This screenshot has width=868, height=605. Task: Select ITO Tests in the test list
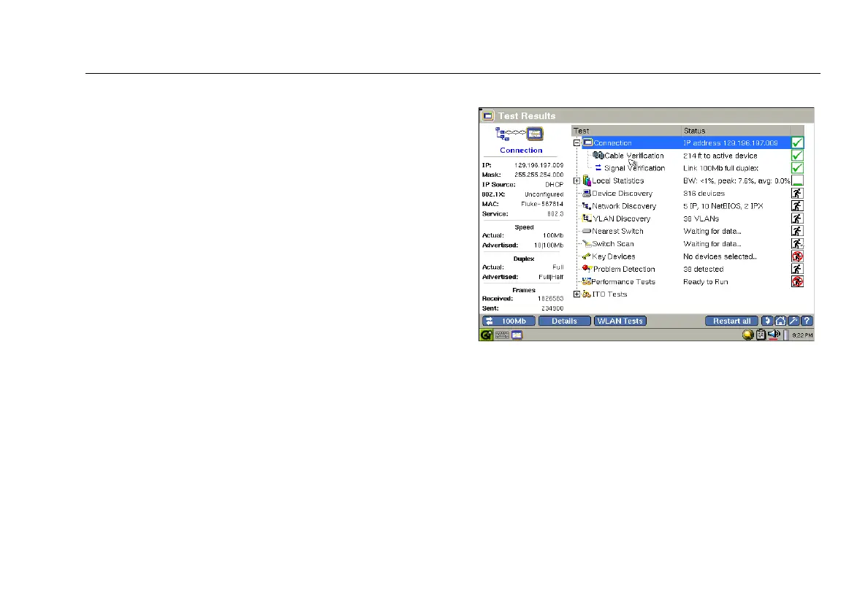point(609,294)
